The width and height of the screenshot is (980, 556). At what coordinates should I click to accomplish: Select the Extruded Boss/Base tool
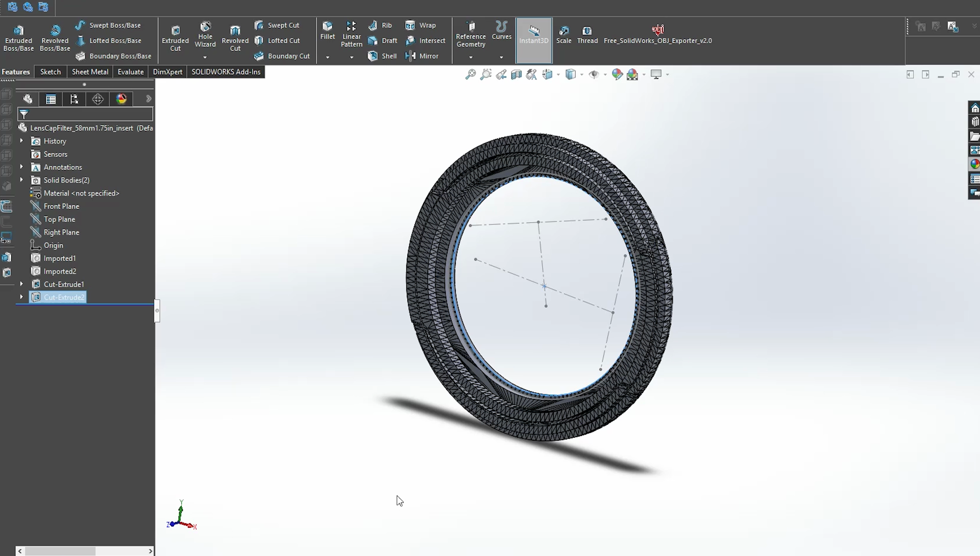18,38
